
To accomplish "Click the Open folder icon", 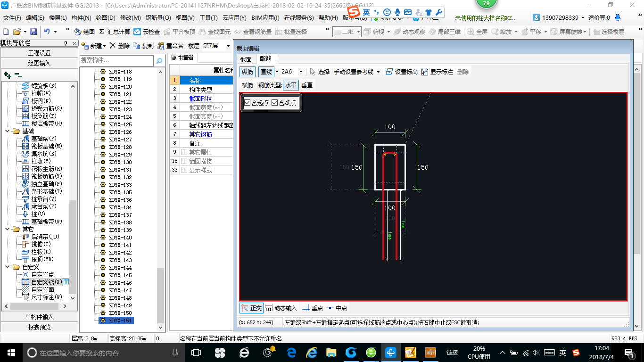I will tap(17, 32).
